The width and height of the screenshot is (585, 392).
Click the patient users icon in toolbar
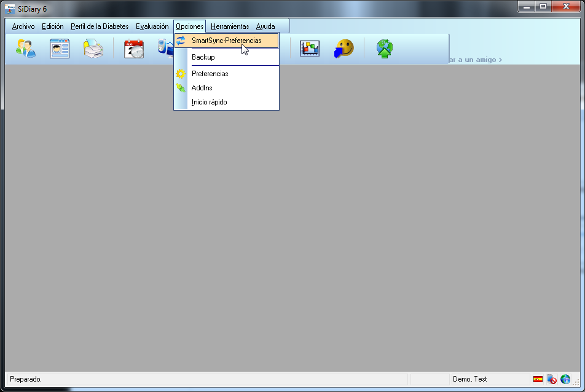[x=26, y=49]
